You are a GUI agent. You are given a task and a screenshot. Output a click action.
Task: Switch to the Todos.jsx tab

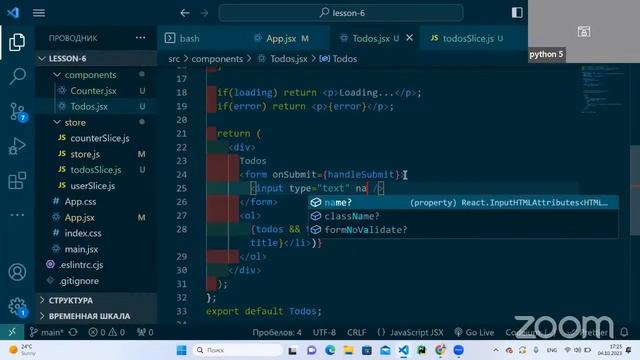pyautogui.click(x=370, y=38)
